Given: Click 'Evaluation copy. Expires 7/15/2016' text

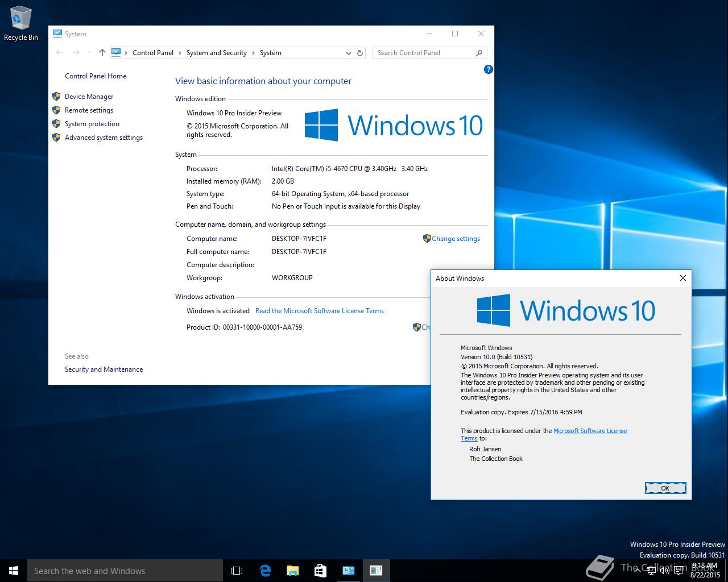Looking at the screenshot, I should (x=522, y=412).
